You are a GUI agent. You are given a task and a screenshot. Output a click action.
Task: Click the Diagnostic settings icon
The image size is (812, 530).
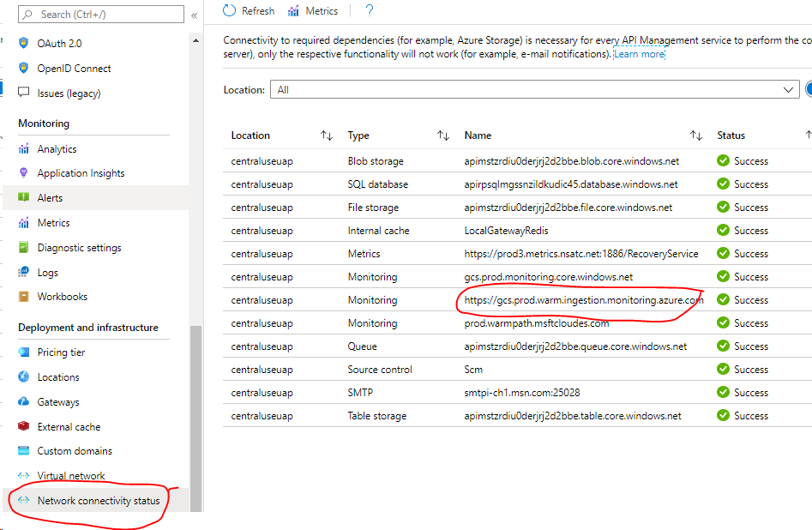coord(23,247)
